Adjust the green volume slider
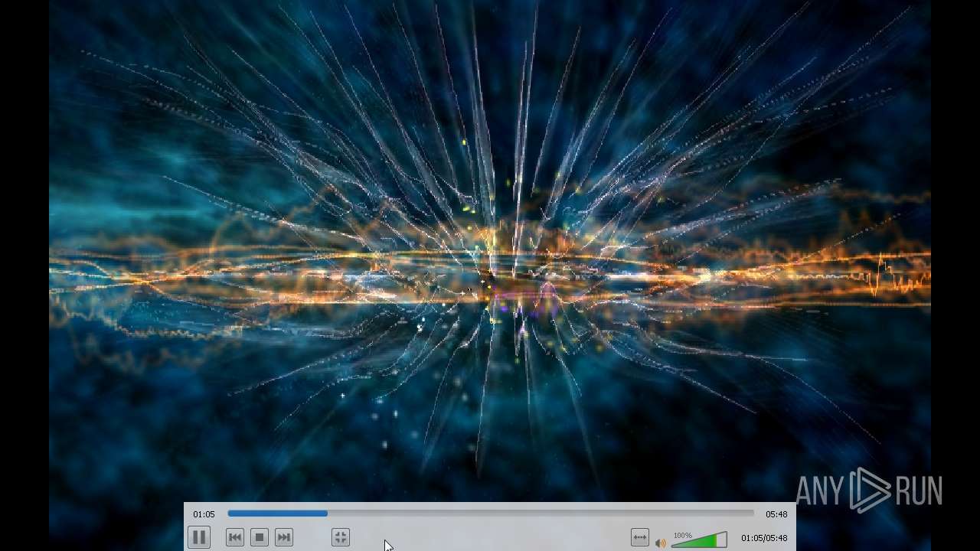Viewport: 980px width, 551px height. (x=699, y=540)
